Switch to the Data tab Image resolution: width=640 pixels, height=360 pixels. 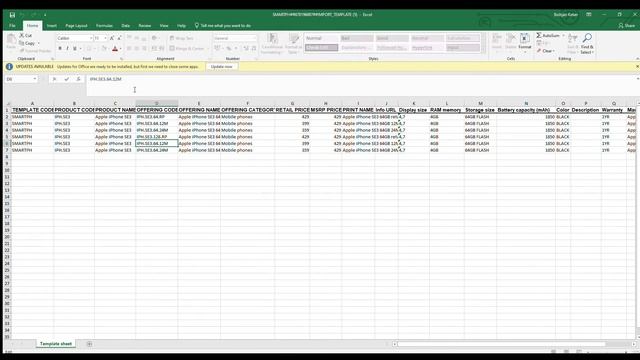(125, 26)
